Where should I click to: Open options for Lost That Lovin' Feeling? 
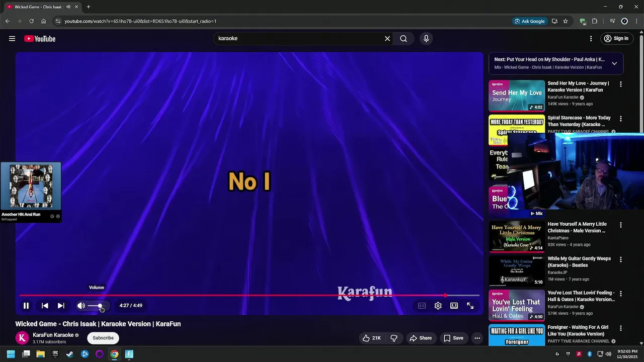pos(621,294)
